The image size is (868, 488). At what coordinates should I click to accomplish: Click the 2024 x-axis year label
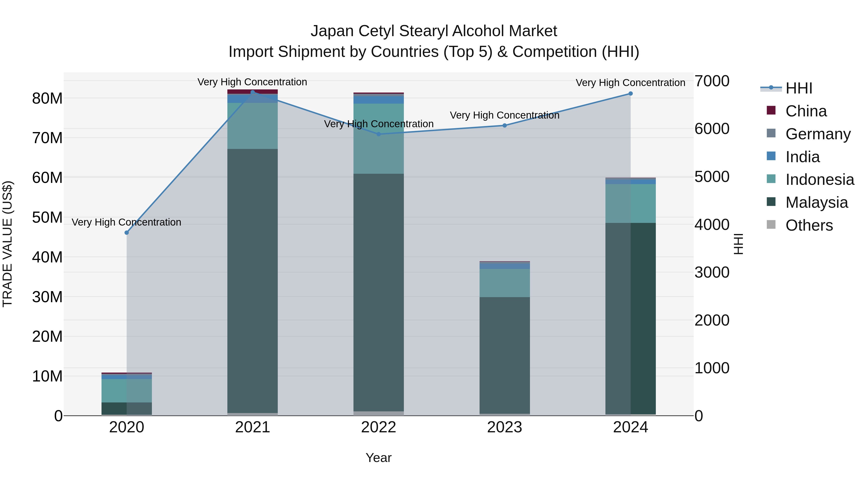click(x=631, y=427)
